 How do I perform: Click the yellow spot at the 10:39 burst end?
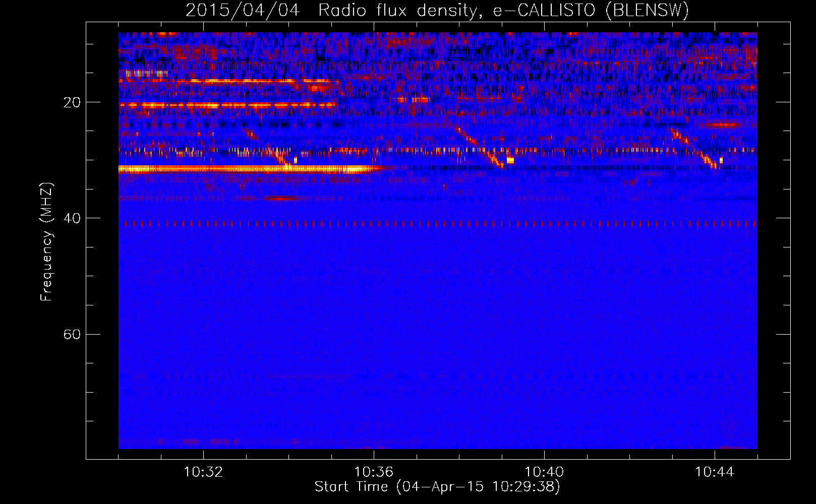coord(510,160)
